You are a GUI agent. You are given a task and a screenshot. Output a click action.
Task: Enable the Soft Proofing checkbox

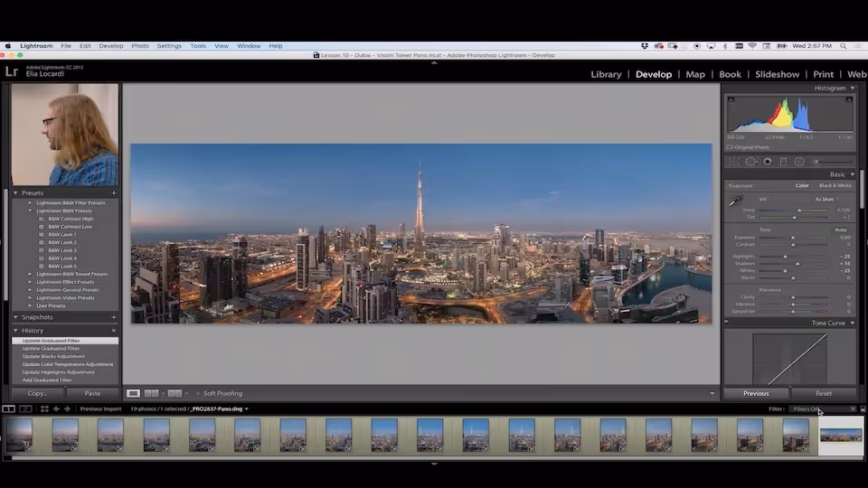pos(198,393)
